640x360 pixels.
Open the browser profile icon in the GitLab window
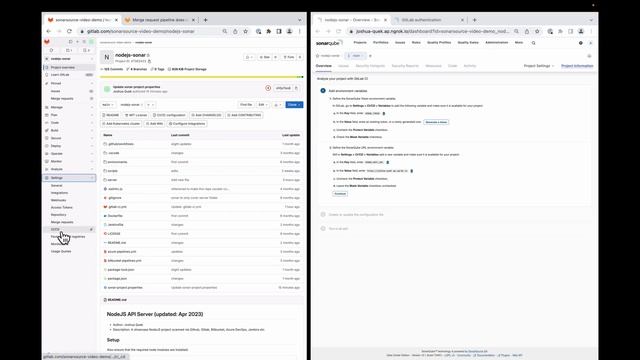[289, 31]
